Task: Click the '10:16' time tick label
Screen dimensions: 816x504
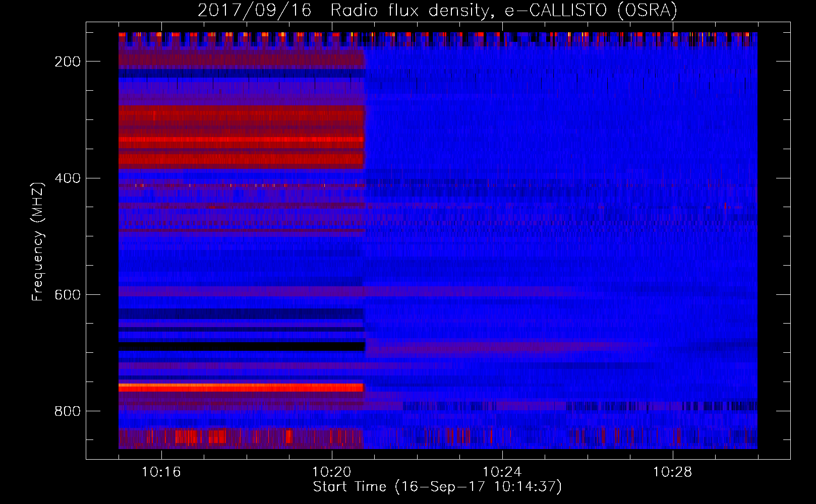Action: (x=161, y=472)
